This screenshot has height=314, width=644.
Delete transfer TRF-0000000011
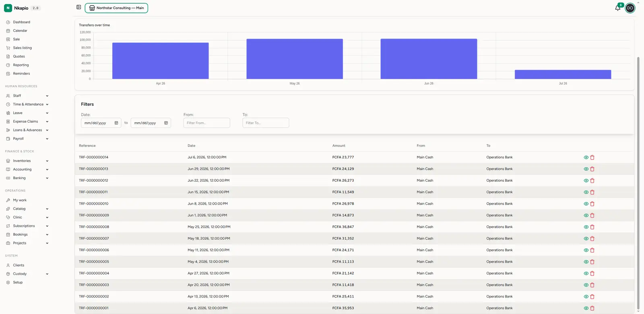(x=592, y=192)
